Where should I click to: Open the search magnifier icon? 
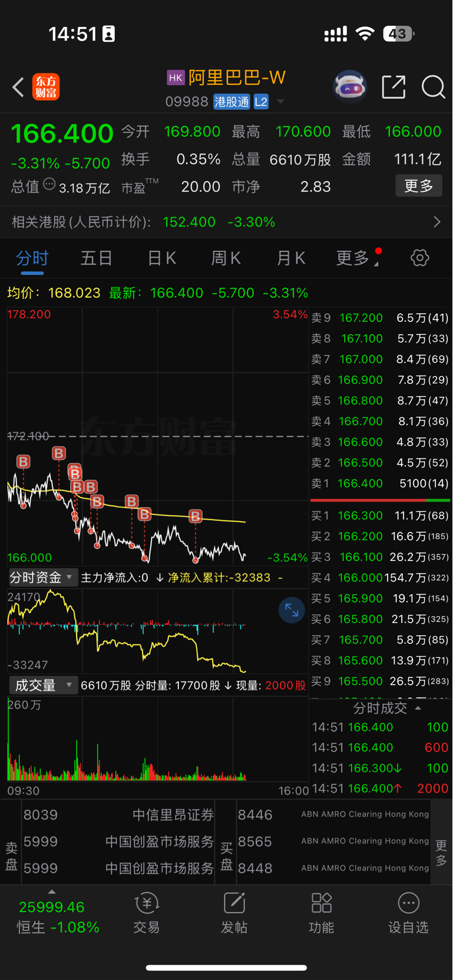(433, 87)
